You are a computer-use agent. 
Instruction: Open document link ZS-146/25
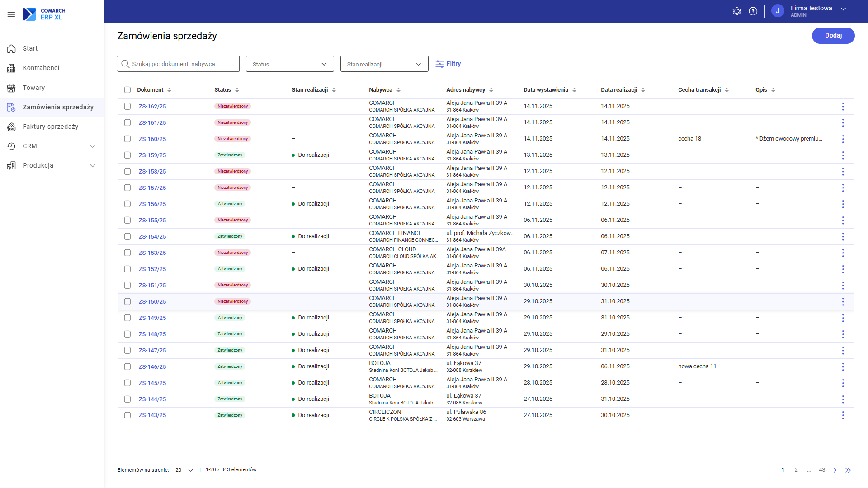point(152,366)
